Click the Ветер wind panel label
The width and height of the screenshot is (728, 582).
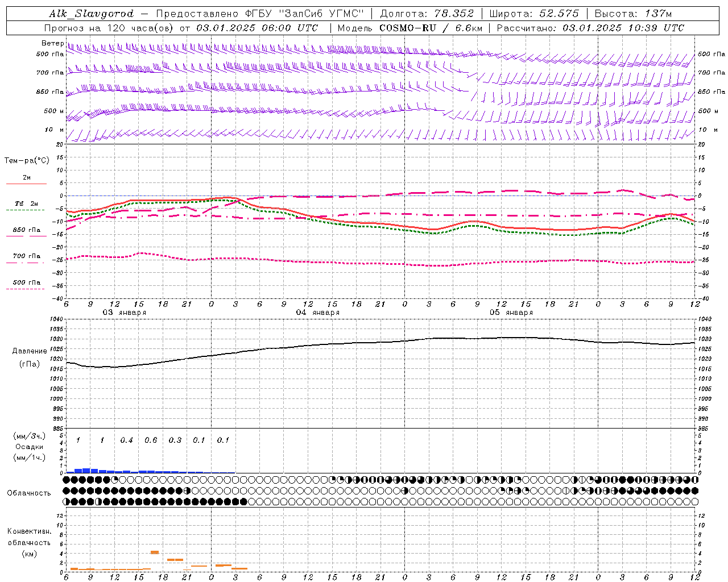(x=52, y=43)
